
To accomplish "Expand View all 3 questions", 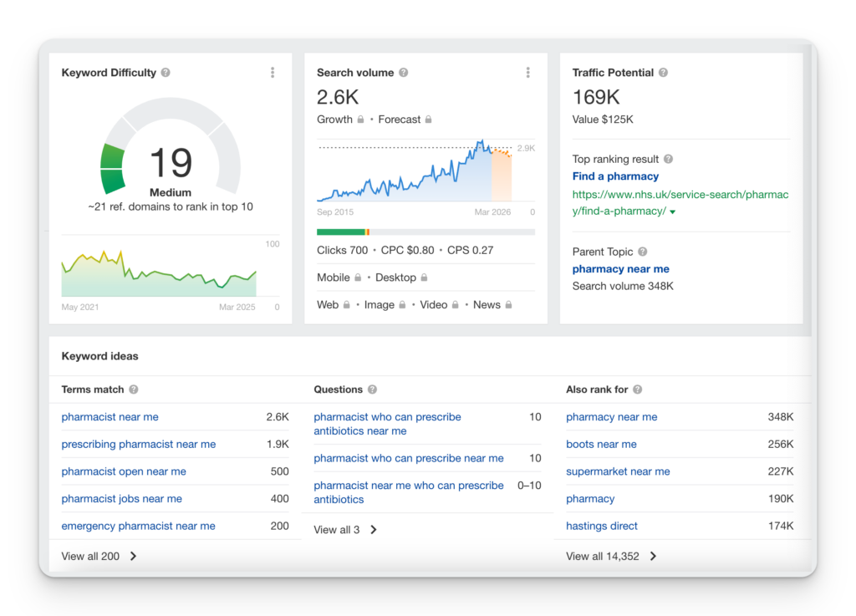I will [x=345, y=530].
